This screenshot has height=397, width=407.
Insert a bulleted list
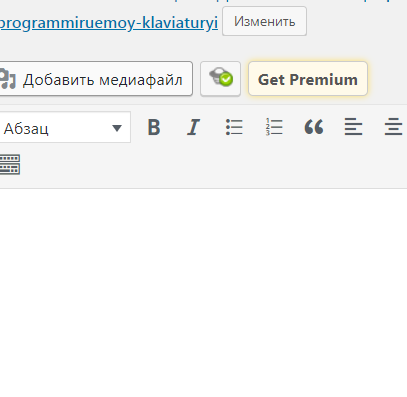click(234, 127)
